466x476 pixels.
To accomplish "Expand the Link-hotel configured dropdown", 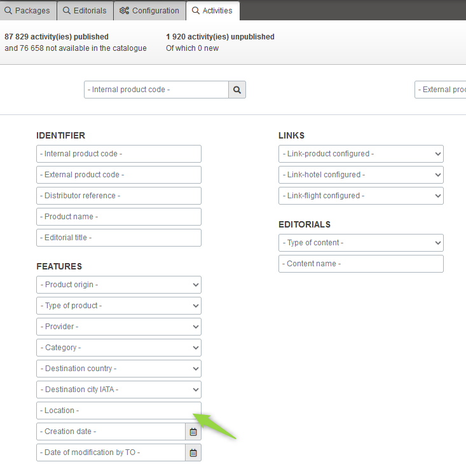I will (360, 175).
